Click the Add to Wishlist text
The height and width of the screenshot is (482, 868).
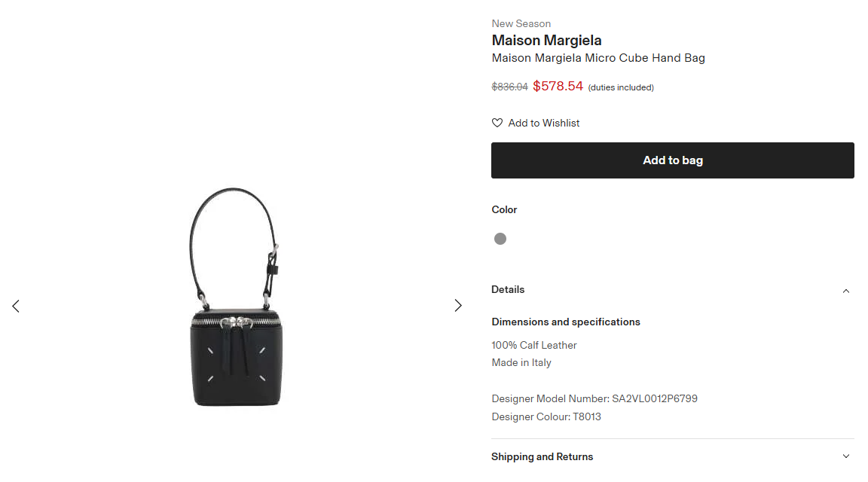point(543,123)
